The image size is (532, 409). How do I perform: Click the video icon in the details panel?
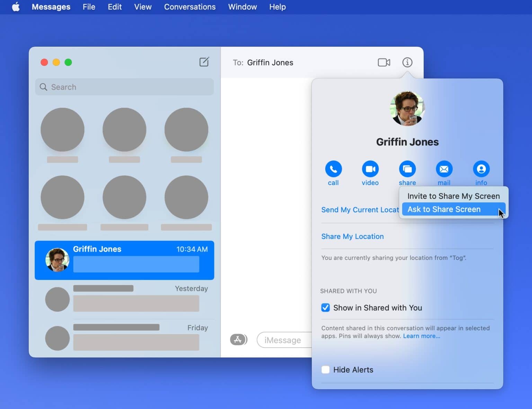coord(370,169)
